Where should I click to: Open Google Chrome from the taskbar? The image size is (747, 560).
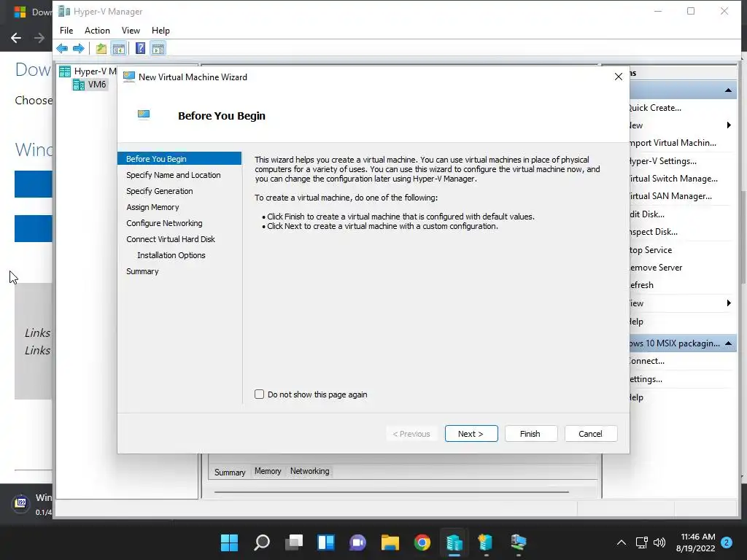click(422, 542)
